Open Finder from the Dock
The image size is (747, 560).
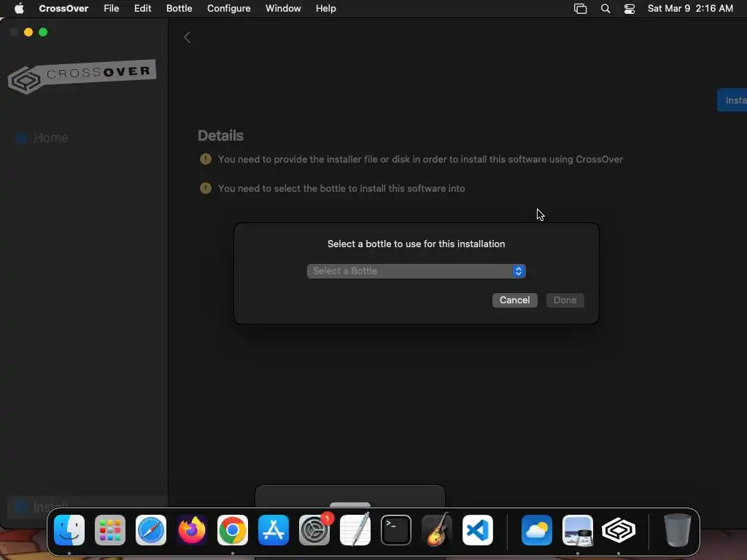tap(69, 530)
